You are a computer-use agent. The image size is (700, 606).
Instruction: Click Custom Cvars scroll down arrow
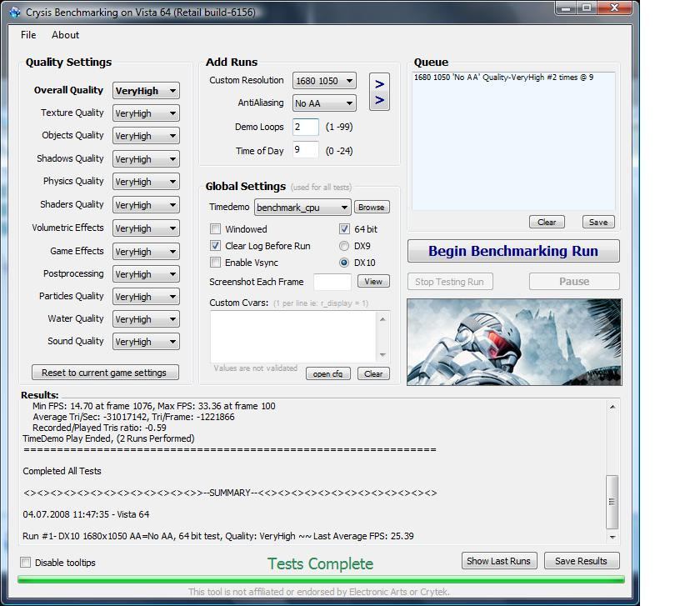383,355
